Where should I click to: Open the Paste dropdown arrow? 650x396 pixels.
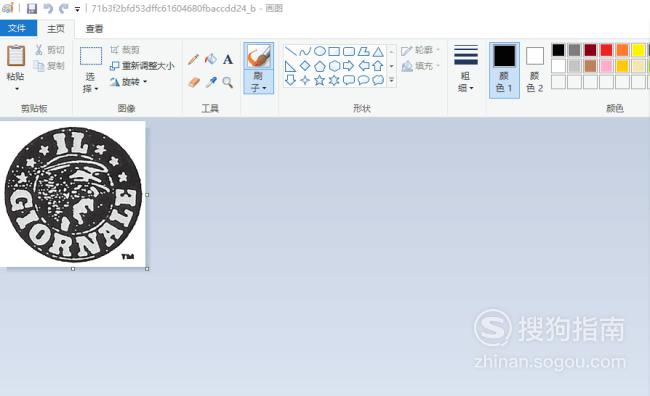[16, 89]
